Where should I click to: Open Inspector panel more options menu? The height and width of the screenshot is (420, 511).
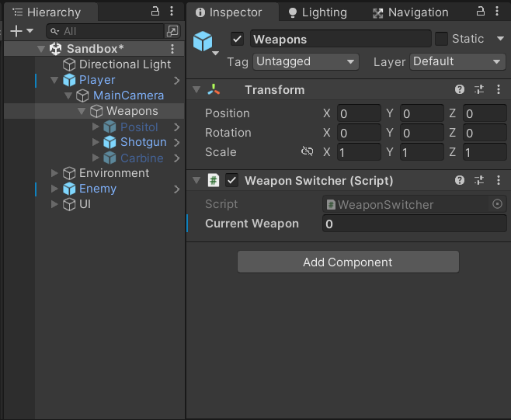pyautogui.click(x=497, y=12)
